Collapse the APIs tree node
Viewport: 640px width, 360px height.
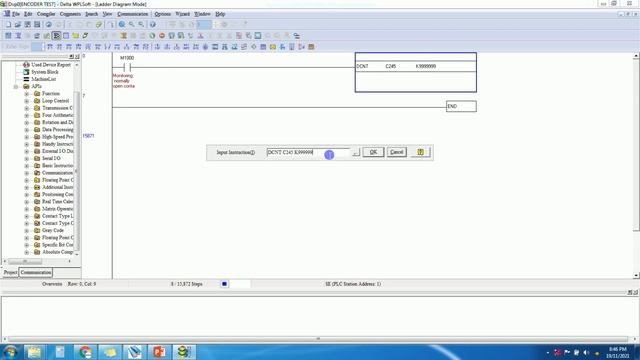16,87
